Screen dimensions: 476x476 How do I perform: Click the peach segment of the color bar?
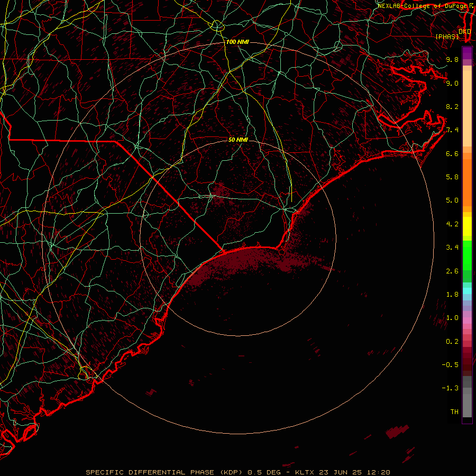click(467, 109)
